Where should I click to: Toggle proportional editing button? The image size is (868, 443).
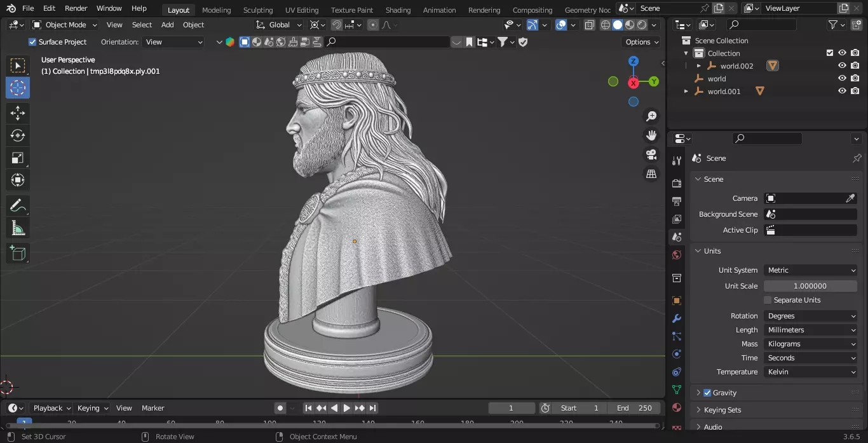(373, 25)
